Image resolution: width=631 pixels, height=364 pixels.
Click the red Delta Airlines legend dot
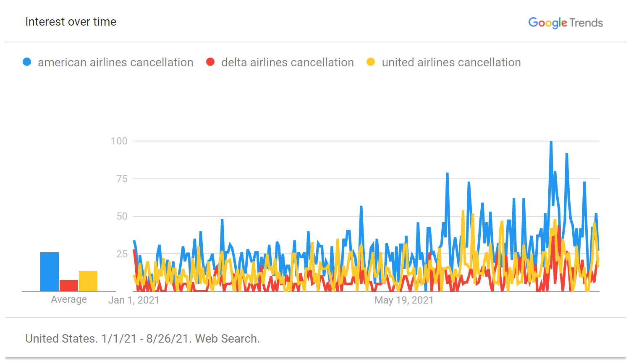pos(210,62)
